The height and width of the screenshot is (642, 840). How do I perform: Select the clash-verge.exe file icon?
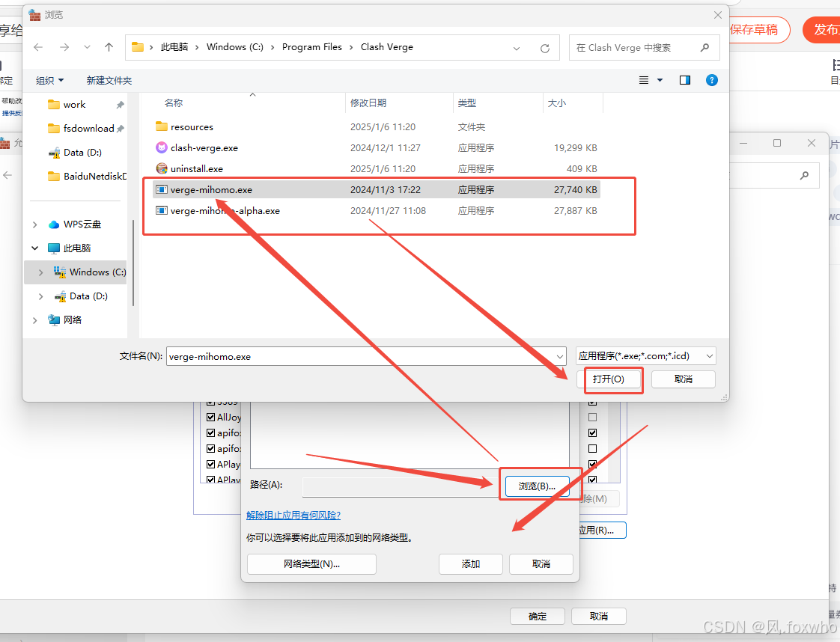click(161, 147)
